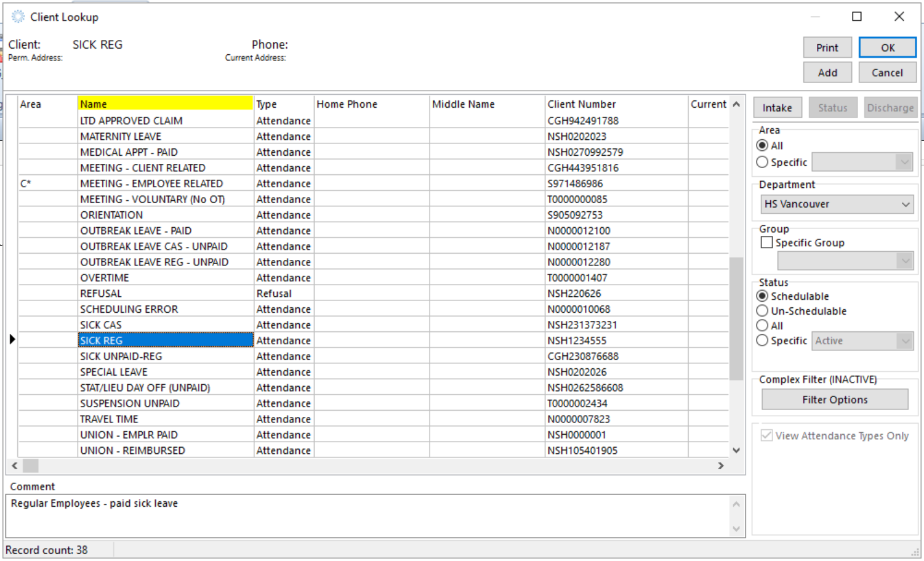This screenshot has width=924, height=561.
Task: Select the All status radio button
Action: [762, 325]
